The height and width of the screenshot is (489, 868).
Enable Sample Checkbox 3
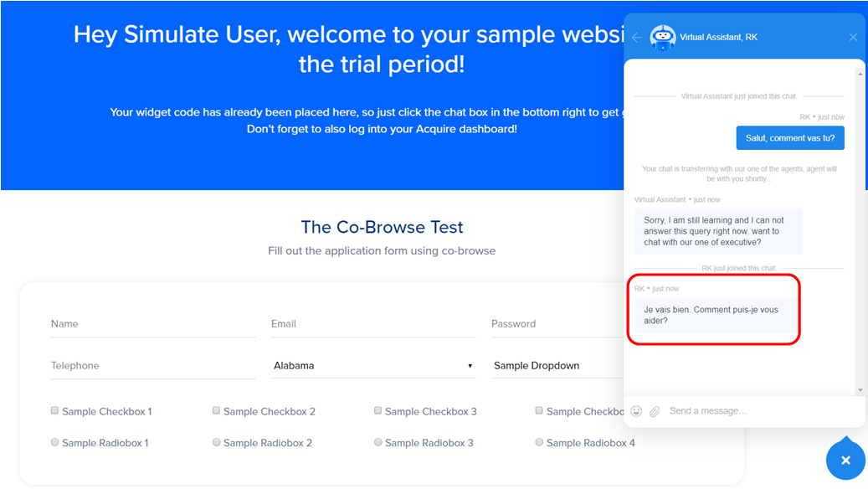[378, 410]
